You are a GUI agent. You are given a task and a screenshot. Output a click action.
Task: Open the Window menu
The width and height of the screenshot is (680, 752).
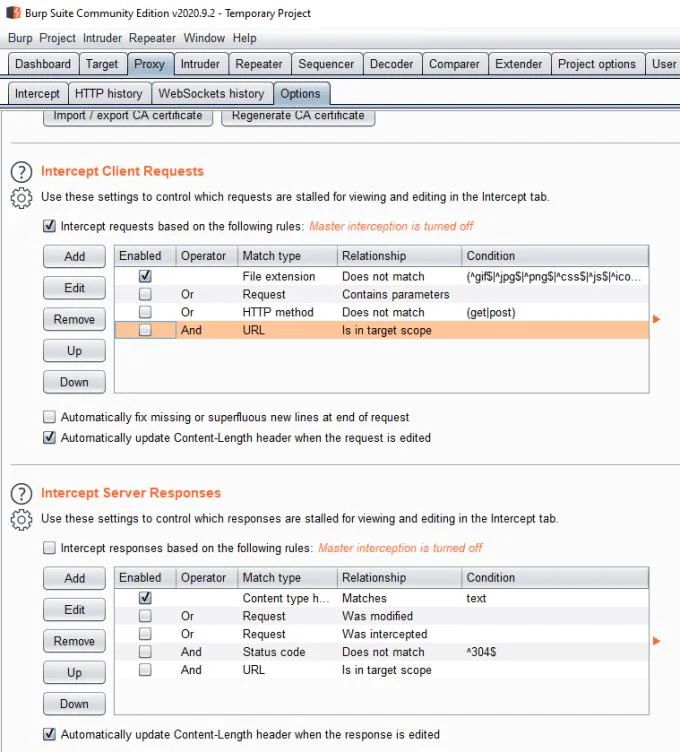(x=204, y=38)
